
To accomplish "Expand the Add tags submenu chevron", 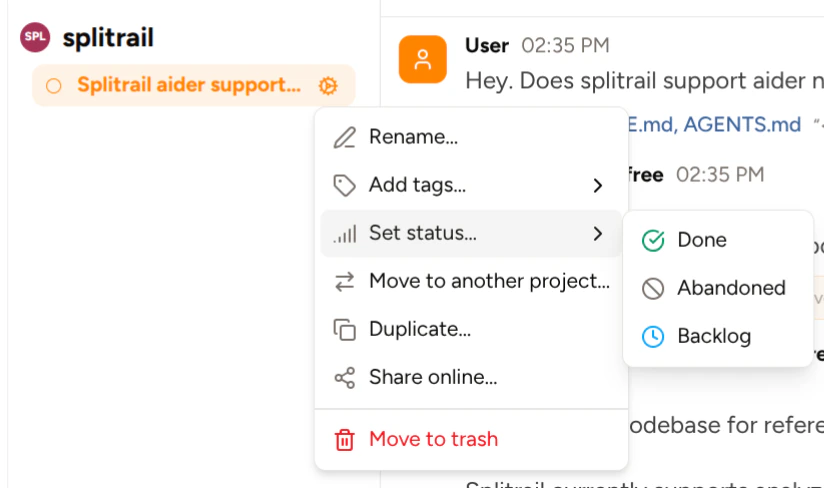I will point(598,185).
